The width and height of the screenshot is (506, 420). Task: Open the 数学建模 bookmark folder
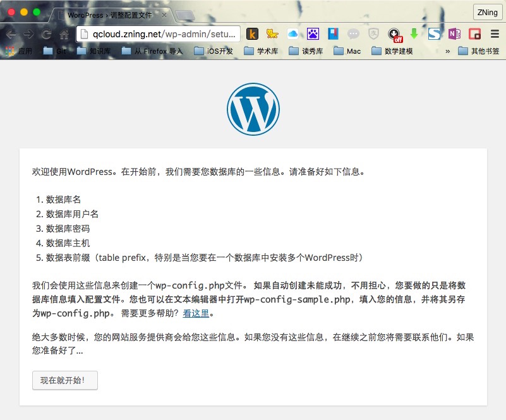pos(392,51)
